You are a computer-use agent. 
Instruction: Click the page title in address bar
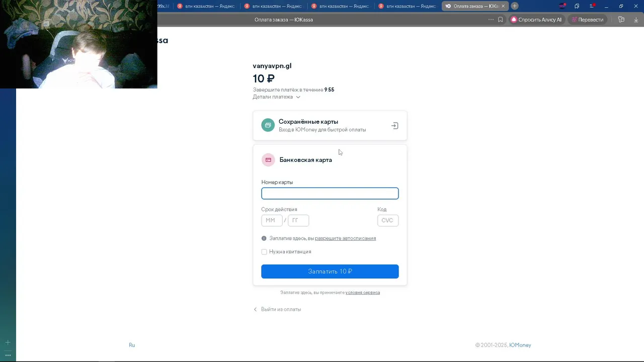(x=284, y=20)
